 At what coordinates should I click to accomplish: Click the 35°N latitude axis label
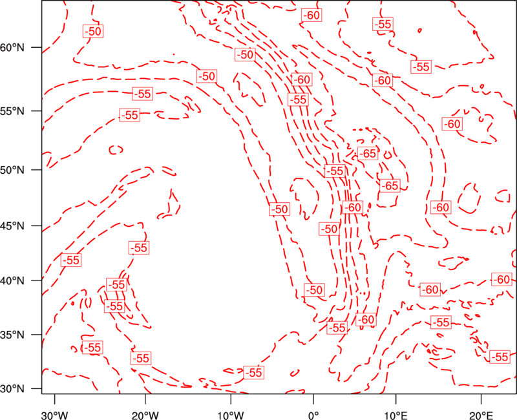coord(12,335)
